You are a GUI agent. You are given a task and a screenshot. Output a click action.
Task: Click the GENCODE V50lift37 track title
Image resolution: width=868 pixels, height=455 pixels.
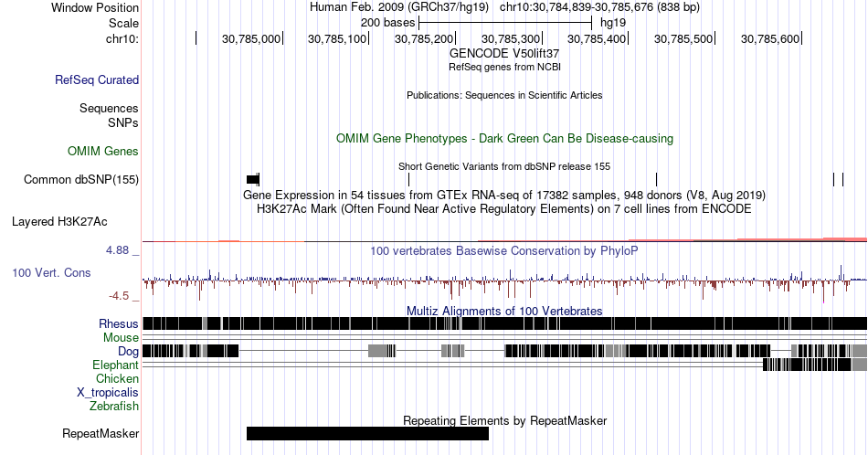(504, 54)
